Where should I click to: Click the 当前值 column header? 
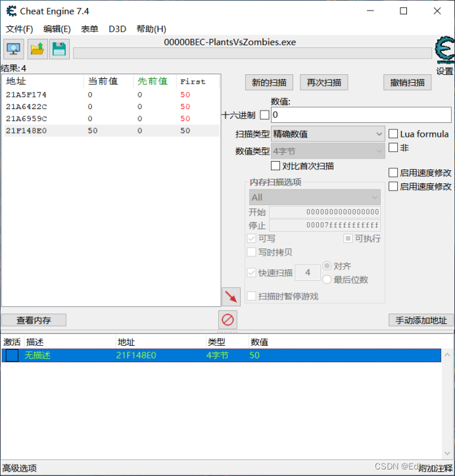click(108, 82)
